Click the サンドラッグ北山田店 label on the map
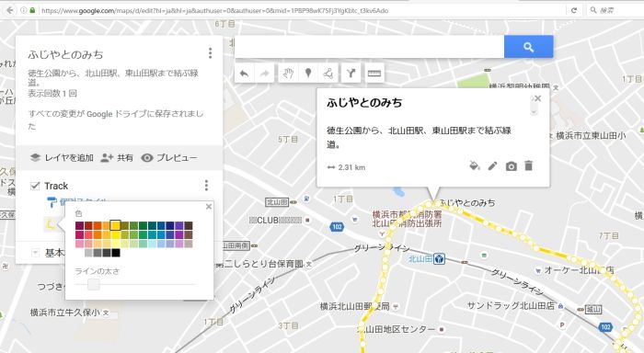 click(x=511, y=306)
